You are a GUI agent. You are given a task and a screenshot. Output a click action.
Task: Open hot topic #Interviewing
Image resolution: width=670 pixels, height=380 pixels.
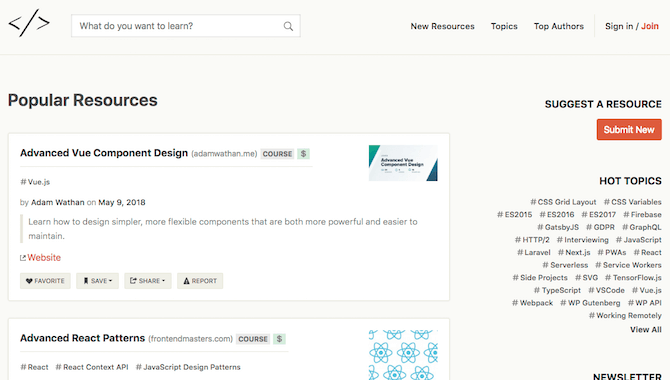click(582, 240)
